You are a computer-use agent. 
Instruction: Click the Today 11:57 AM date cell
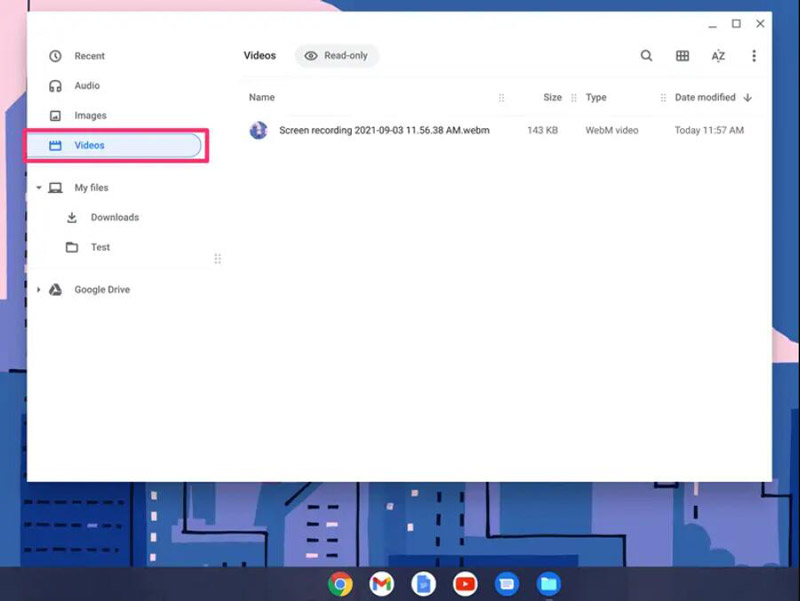pyautogui.click(x=709, y=131)
